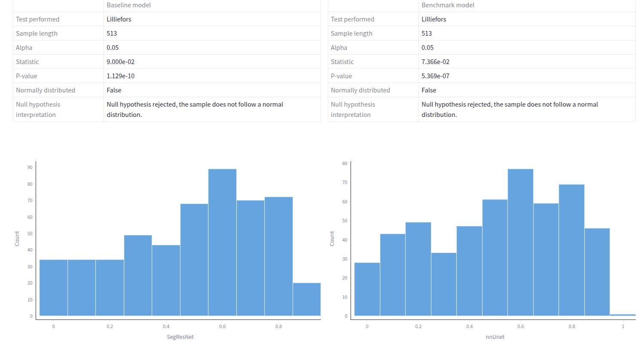Click the Lilliefors cell in Baseline table
Viewport: 644px width, 341px height.
(119, 19)
